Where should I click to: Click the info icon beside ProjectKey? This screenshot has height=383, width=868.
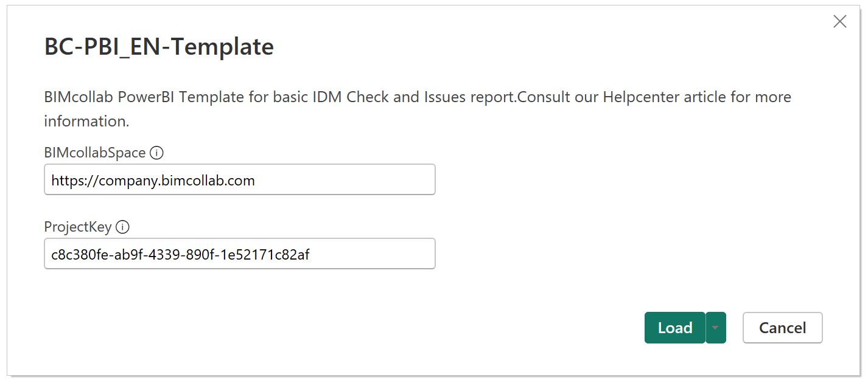[122, 227]
